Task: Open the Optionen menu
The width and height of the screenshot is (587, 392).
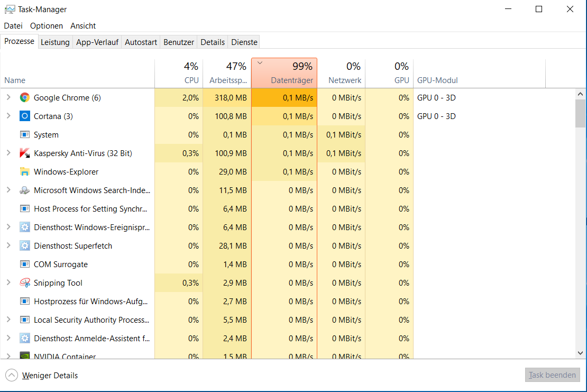Action: [x=47, y=26]
